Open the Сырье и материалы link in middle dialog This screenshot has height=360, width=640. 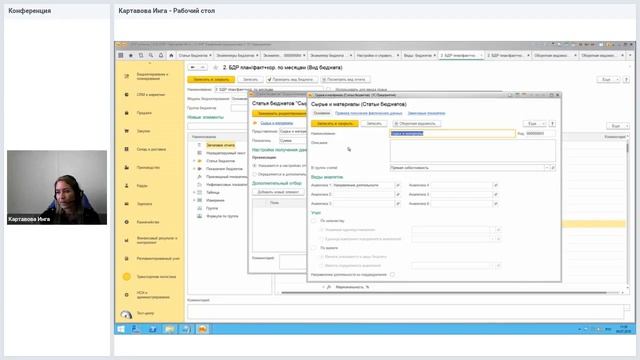tap(277, 123)
